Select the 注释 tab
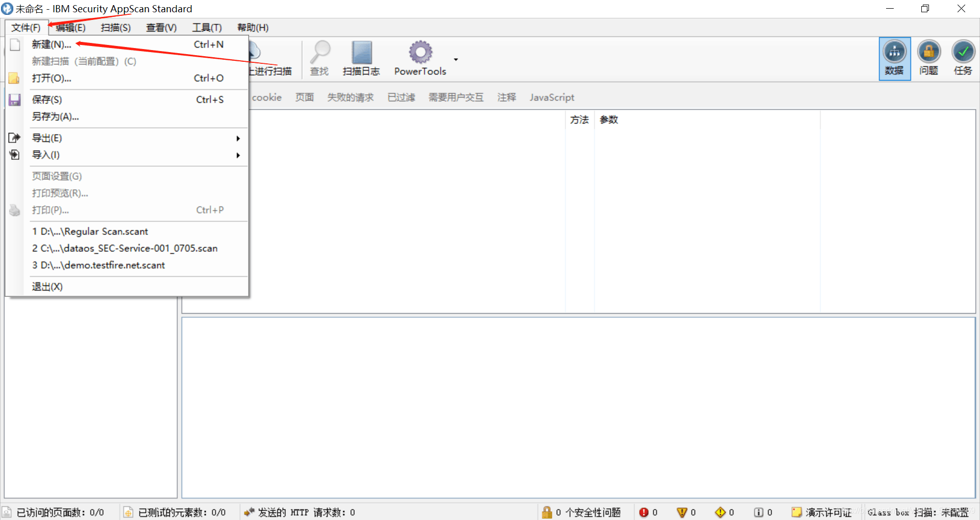The width and height of the screenshot is (980, 520). tap(507, 97)
